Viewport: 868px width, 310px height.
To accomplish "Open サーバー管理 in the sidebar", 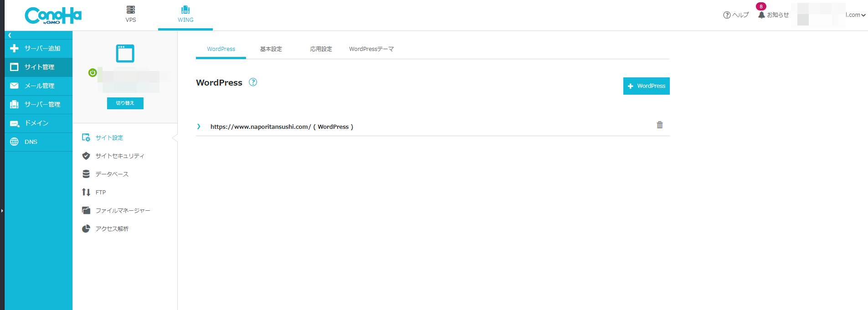I will coord(38,104).
